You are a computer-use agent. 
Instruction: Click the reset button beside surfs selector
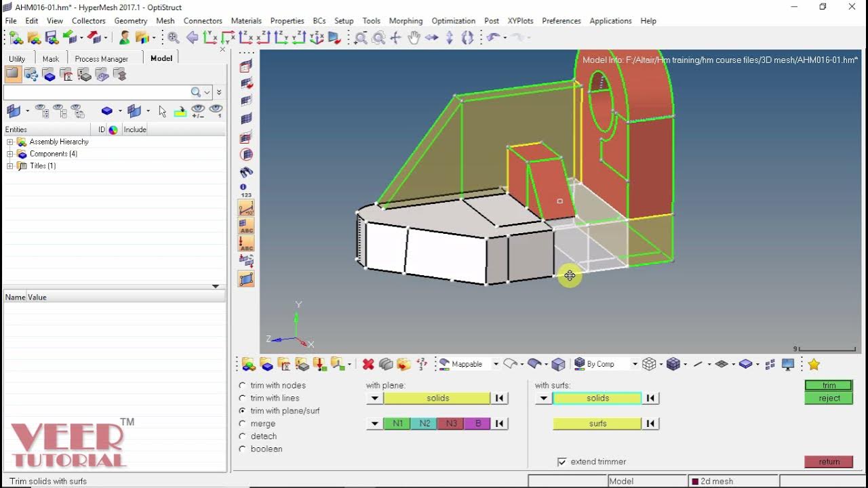(650, 424)
